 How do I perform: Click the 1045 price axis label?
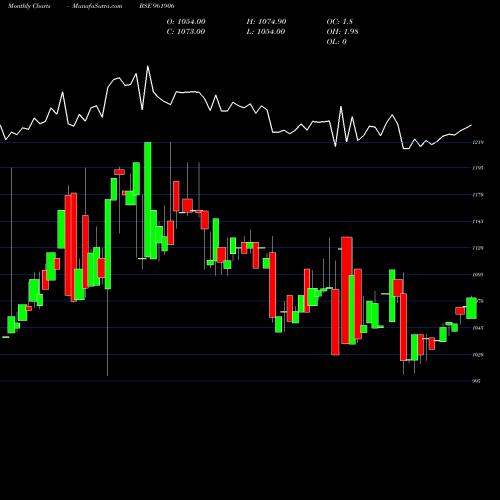click(x=478, y=328)
